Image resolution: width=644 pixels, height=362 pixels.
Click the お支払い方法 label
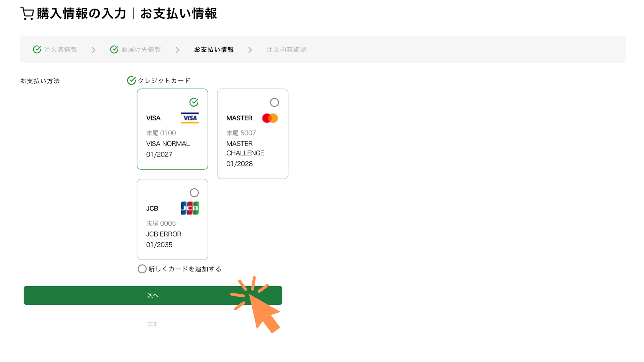pos(40,81)
